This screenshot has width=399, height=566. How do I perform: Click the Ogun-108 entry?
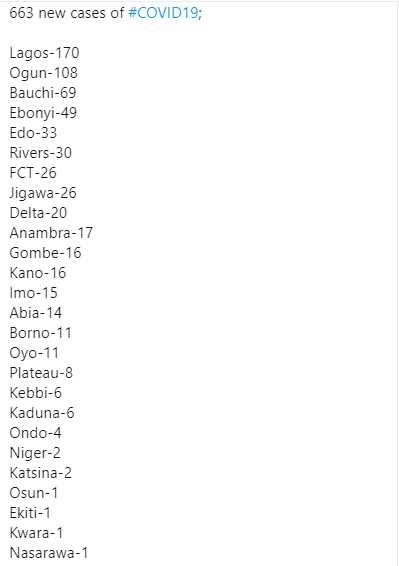tap(44, 73)
